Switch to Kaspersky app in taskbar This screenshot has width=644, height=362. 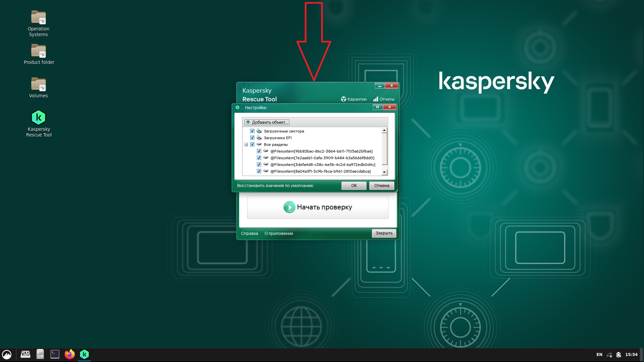tap(84, 354)
